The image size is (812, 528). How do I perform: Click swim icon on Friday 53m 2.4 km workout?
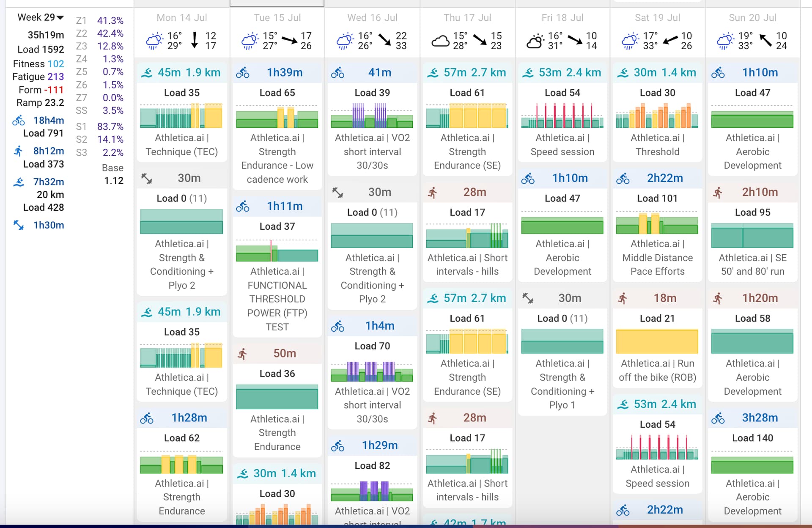pos(528,73)
